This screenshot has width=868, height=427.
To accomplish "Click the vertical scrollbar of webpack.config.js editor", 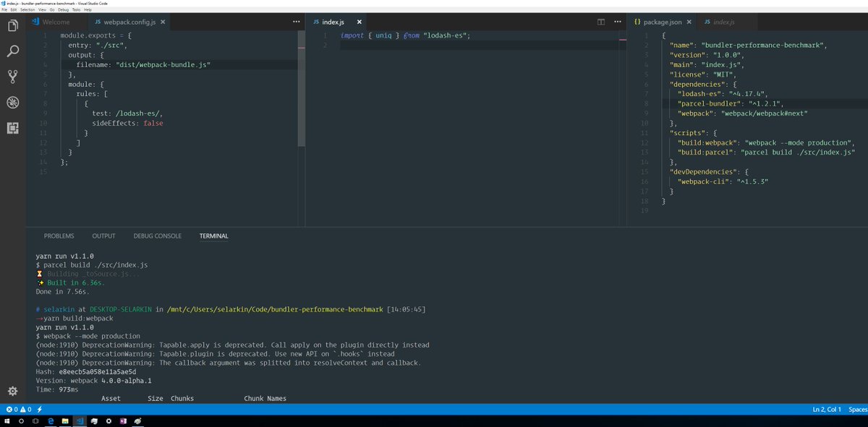I will pos(302,89).
